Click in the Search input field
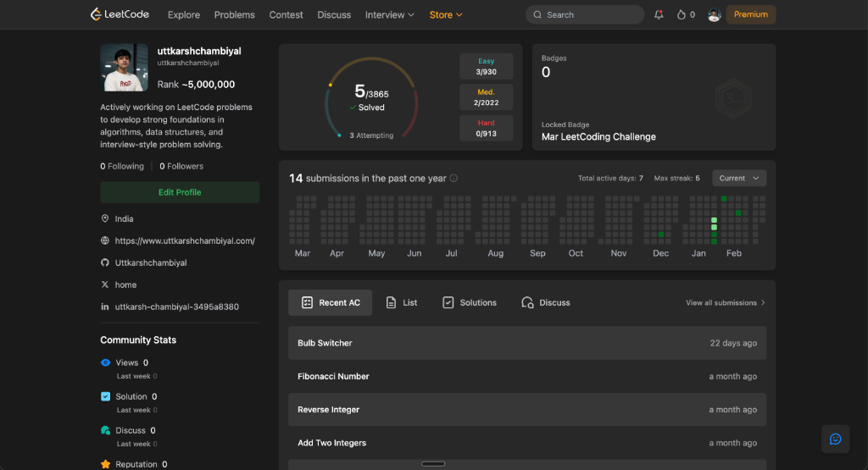The width and height of the screenshot is (868, 470). tap(585, 15)
